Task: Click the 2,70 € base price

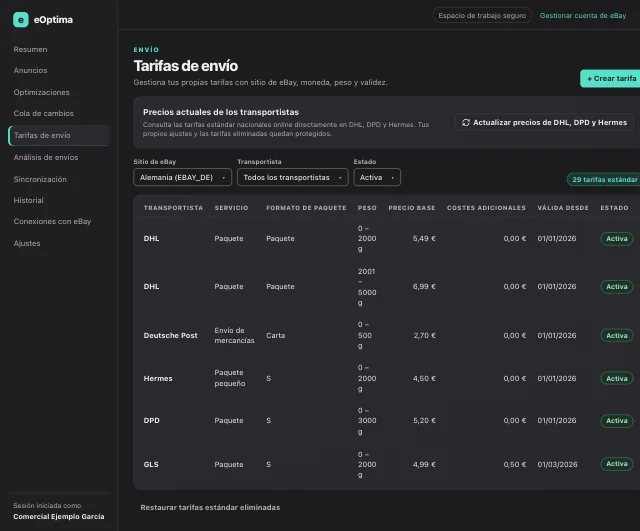Action: [x=424, y=335]
